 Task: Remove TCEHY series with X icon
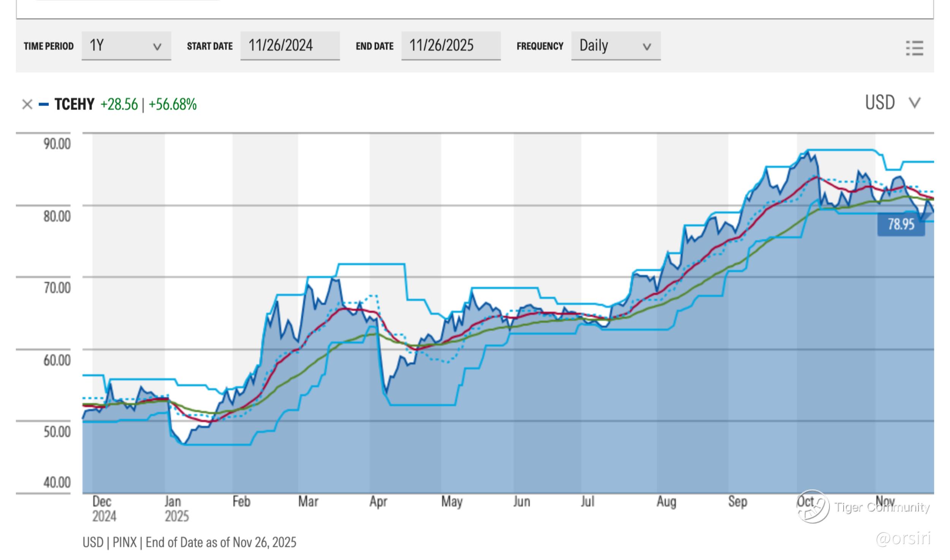27,104
